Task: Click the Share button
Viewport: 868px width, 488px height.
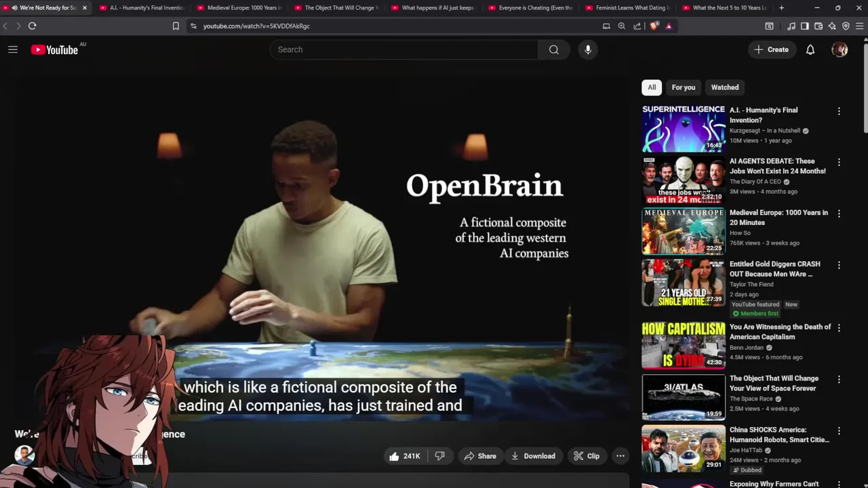Action: tap(480, 456)
